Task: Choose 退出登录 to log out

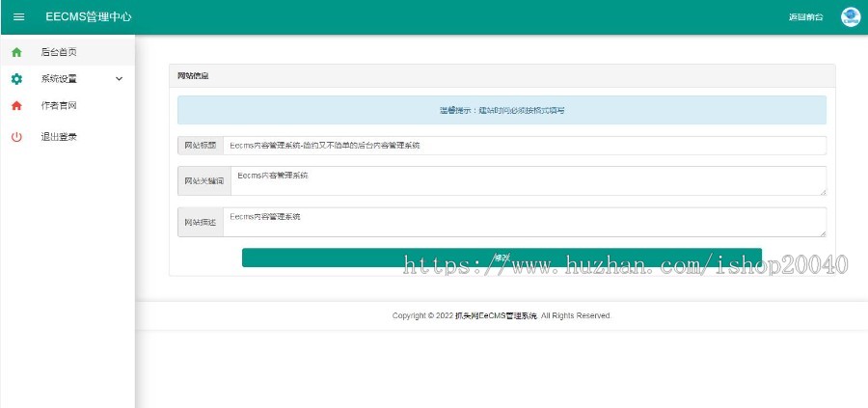Action: click(x=59, y=137)
